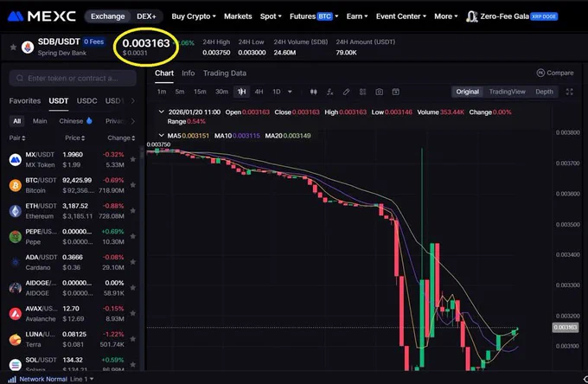Click the Pepe coin icon

point(15,237)
